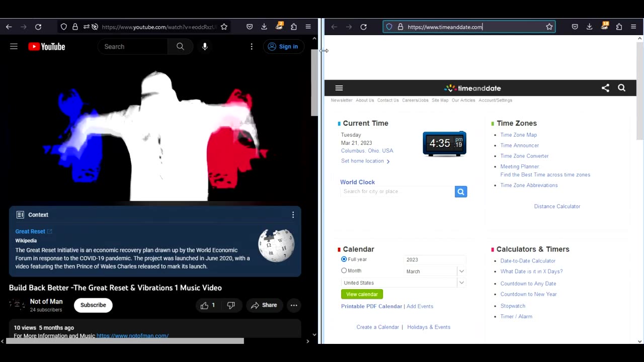Screen dimensions: 644x362
Task: Click YouTube horizontal scrollbar thumb
Action: (125, 341)
